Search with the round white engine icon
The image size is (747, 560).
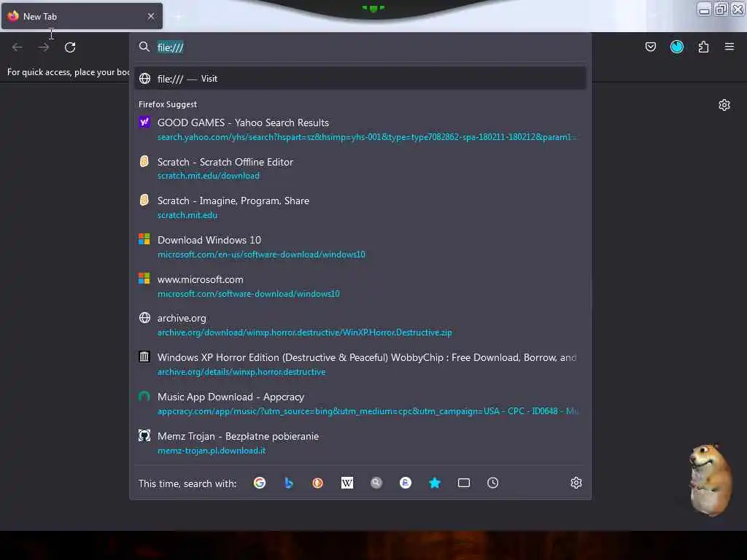406,483
